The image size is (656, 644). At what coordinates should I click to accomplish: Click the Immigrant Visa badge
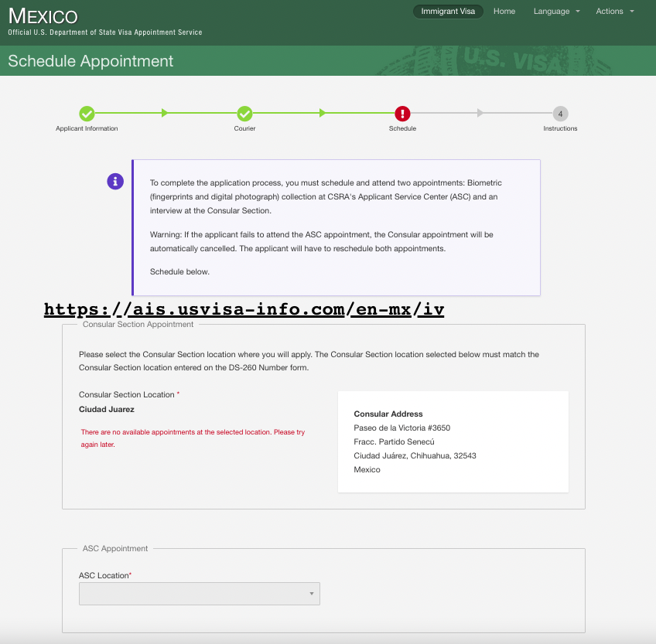448,12
